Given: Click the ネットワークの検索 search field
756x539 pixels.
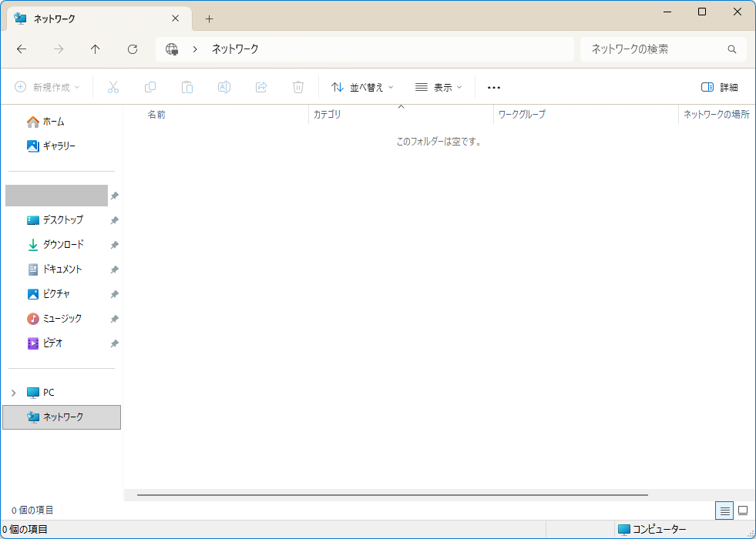Looking at the screenshot, I should pyautogui.click(x=654, y=49).
